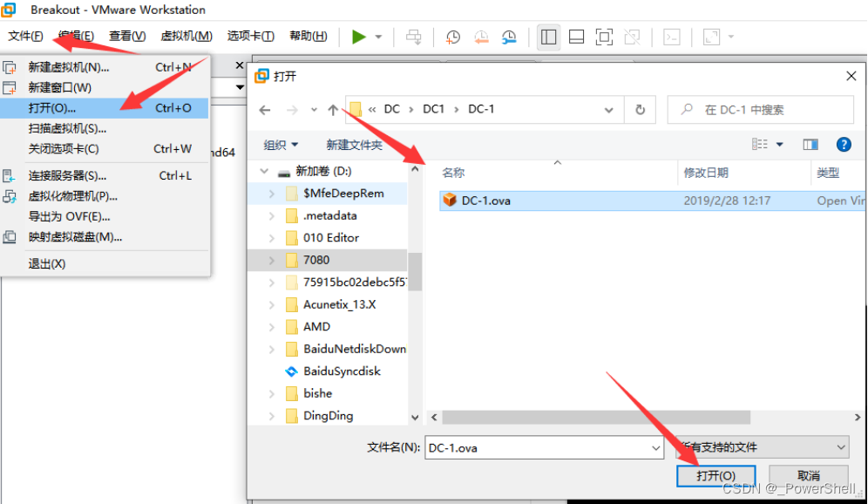Select the .metadata folder in tree

coord(330,215)
